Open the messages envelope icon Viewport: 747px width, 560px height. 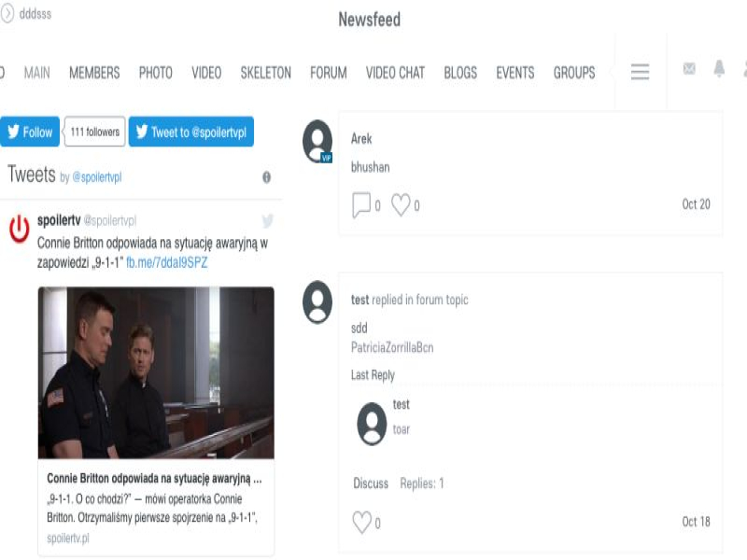[x=689, y=69]
